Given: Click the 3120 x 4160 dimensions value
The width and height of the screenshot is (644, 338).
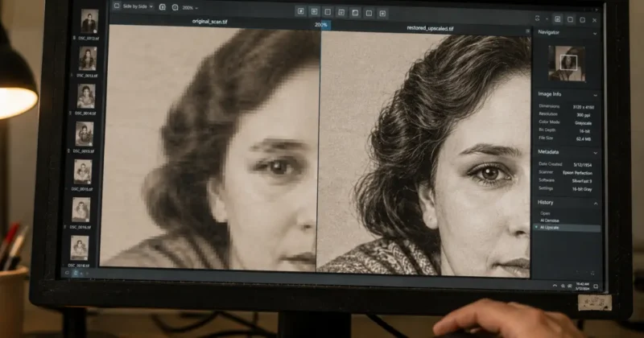Looking at the screenshot, I should pyautogui.click(x=583, y=107).
